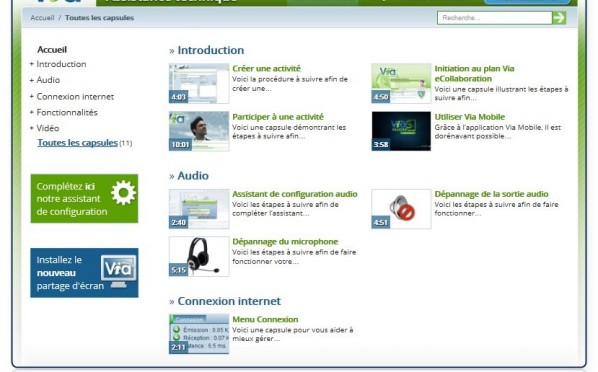The image size is (598, 372).
Task: Open the Menu Connexion video thumbnail
Action: [x=199, y=334]
